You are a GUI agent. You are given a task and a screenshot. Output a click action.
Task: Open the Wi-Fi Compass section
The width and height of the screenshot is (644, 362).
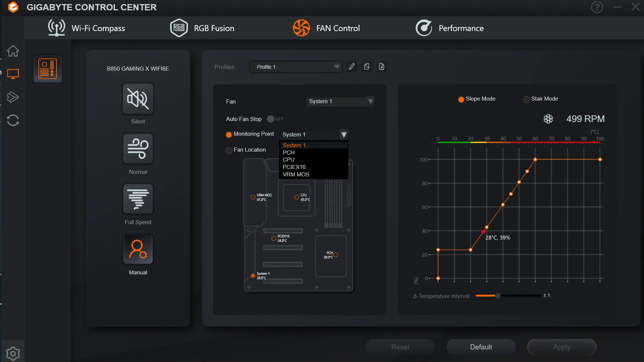point(86,28)
